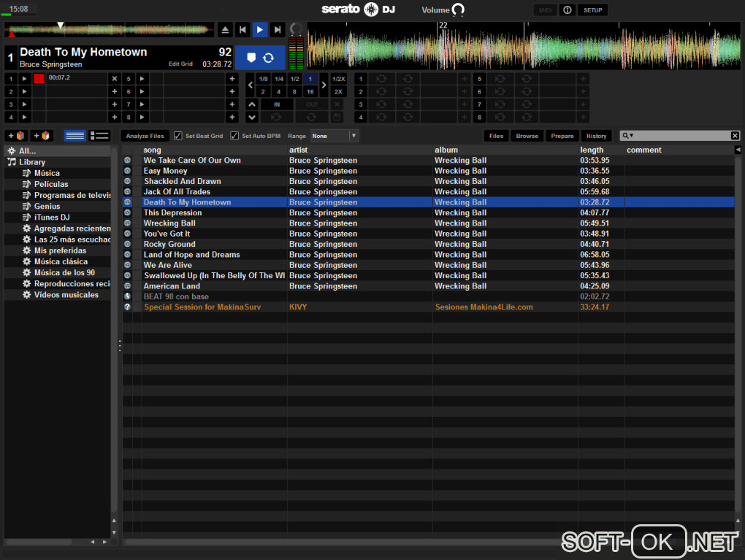Add cue point in slot 8

click(x=232, y=118)
